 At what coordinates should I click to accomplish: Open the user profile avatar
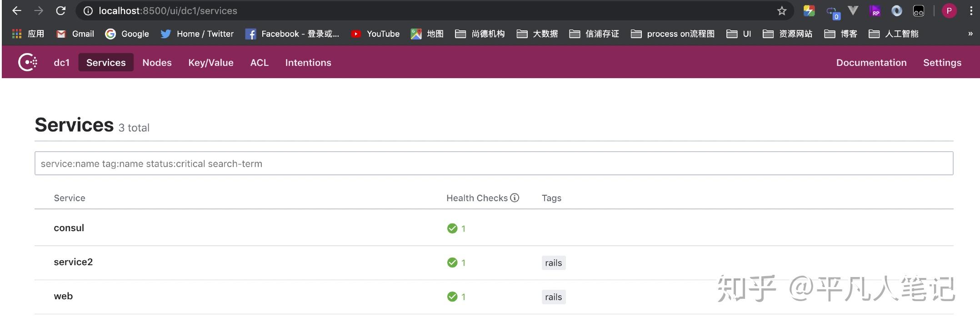949,11
